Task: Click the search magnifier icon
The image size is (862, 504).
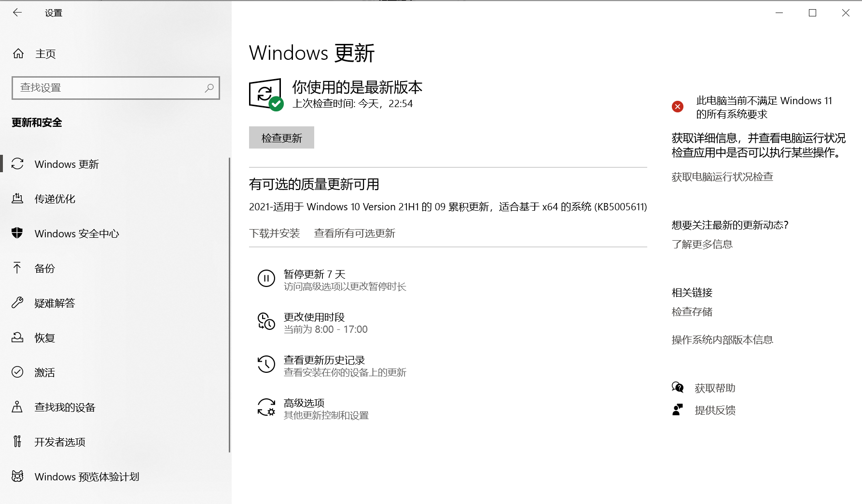Action: pyautogui.click(x=209, y=88)
